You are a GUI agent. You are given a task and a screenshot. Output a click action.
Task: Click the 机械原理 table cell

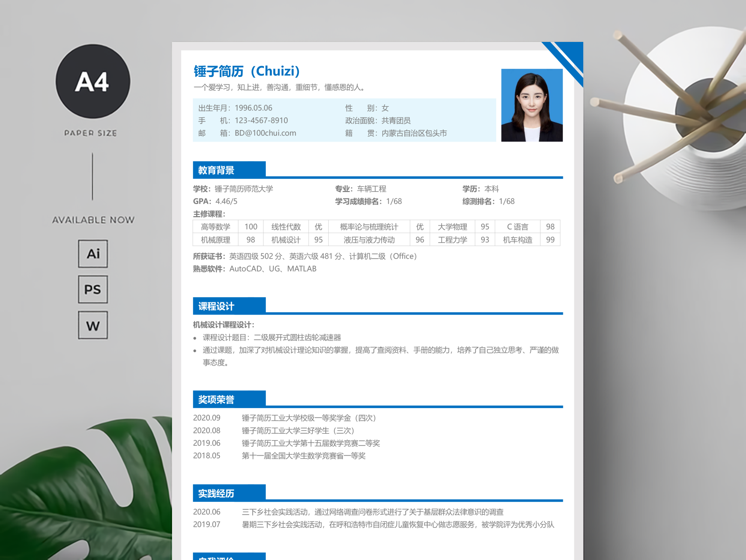pos(215,239)
